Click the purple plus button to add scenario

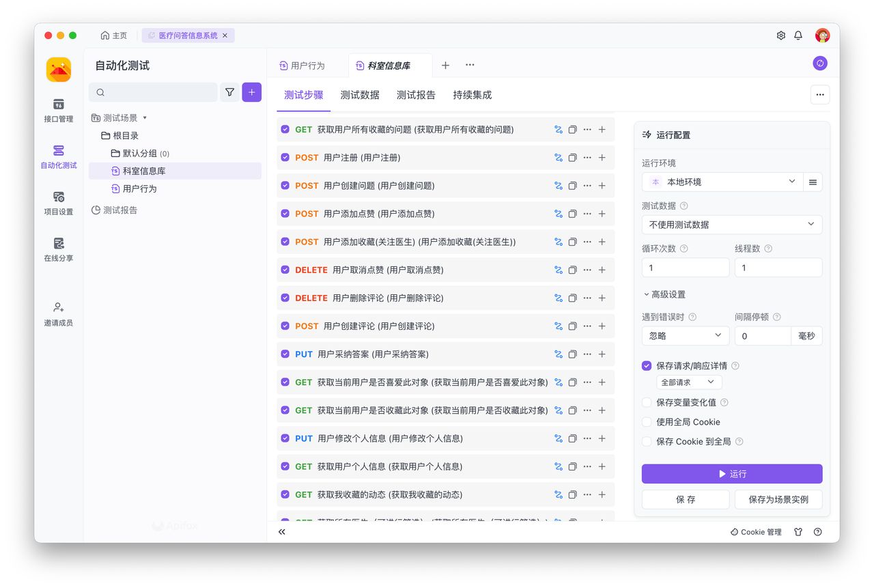coord(251,92)
